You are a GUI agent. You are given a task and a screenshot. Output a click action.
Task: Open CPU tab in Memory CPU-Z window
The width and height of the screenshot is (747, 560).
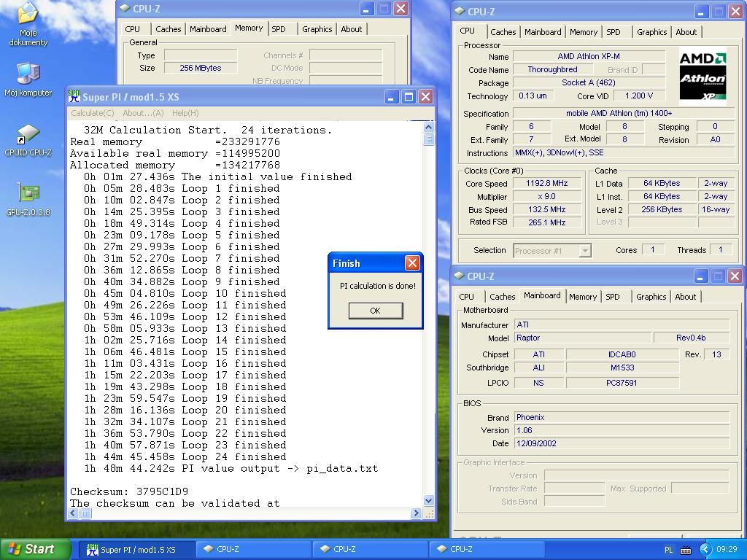(x=133, y=29)
